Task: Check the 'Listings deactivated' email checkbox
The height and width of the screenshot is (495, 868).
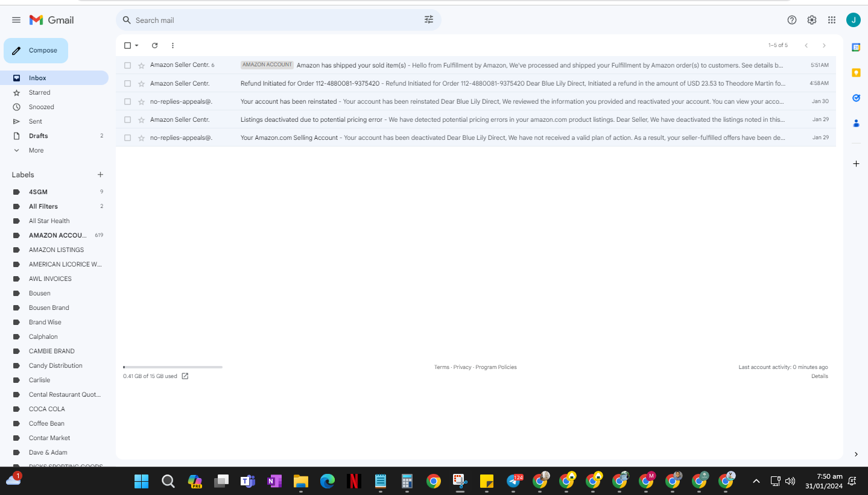Action: (x=127, y=119)
